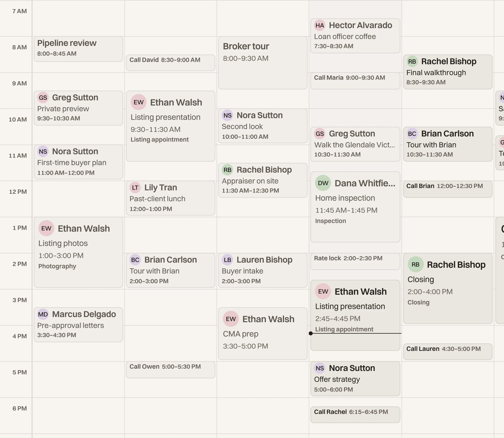Click the DW avatar for Dana Whitfield
504x438 pixels.
[323, 183]
